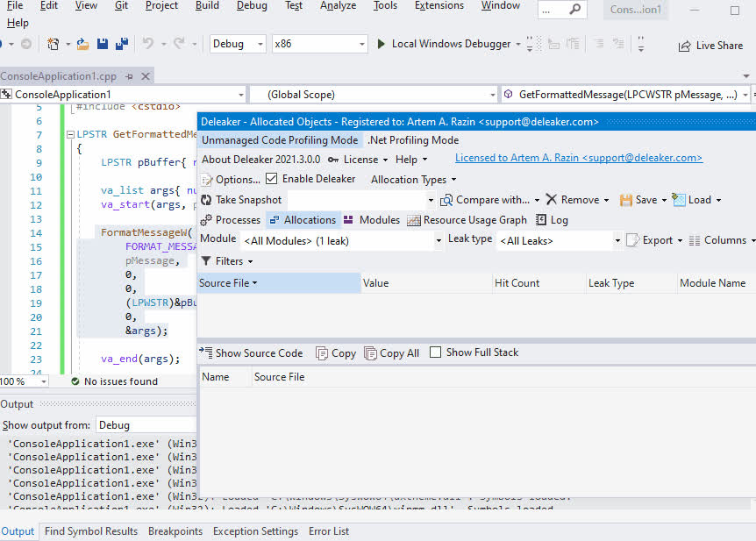This screenshot has width=756, height=541.
Task: Click Show Source Code icon
Action: coord(205,352)
